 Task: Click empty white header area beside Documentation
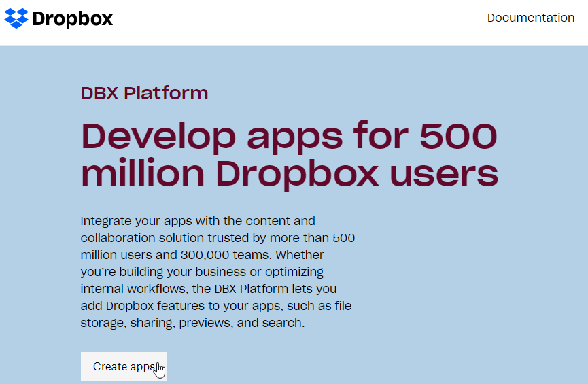tap(306, 20)
